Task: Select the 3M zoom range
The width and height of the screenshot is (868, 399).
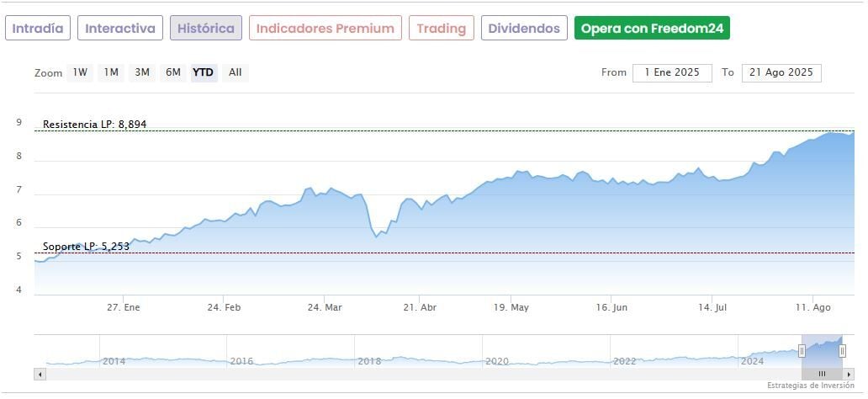Action: [x=142, y=72]
